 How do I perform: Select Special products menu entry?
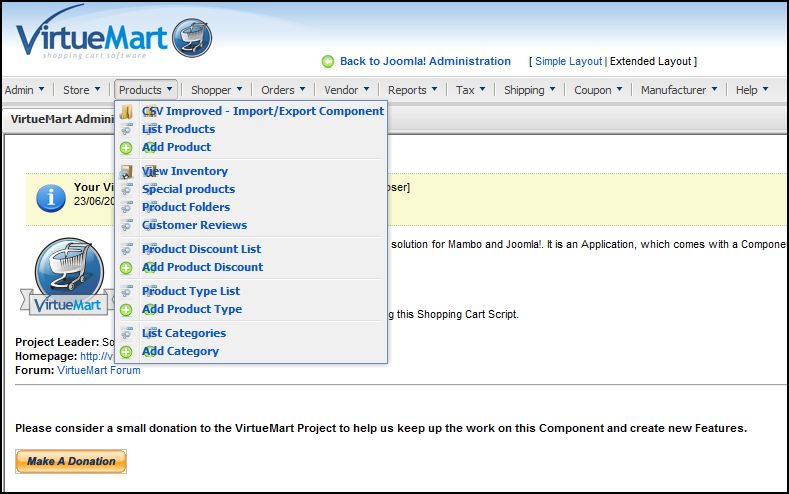[x=188, y=189]
